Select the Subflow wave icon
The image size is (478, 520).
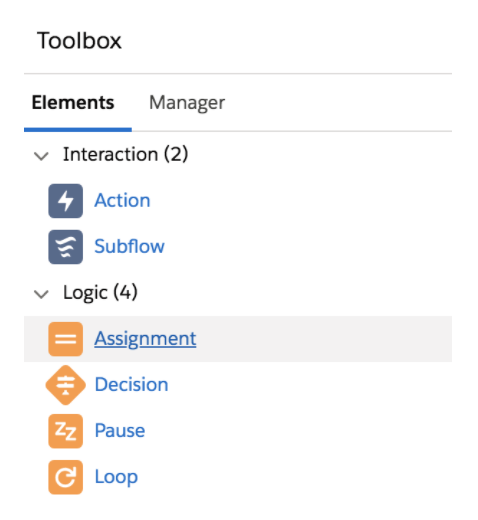pos(66,247)
